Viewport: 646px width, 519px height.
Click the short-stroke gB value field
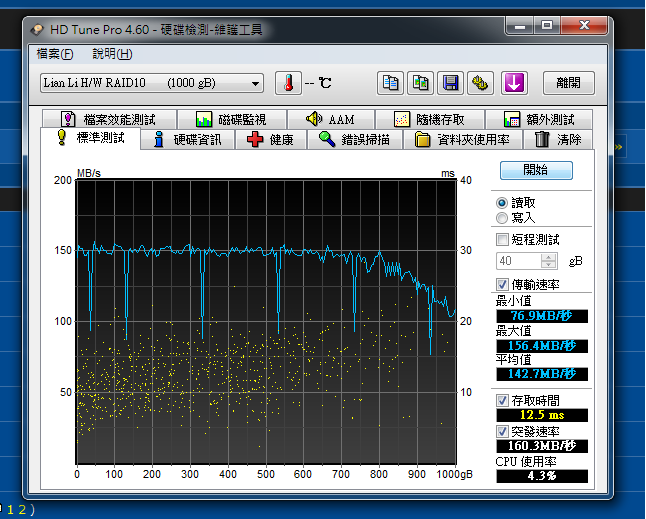tap(519, 261)
